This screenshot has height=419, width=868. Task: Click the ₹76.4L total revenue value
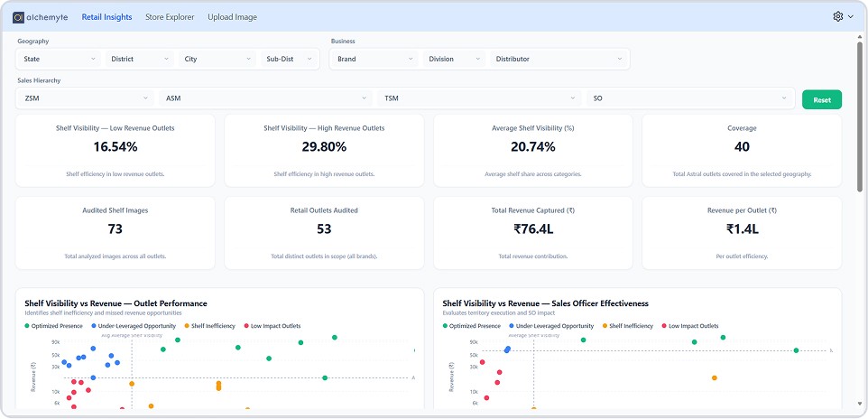click(x=533, y=228)
